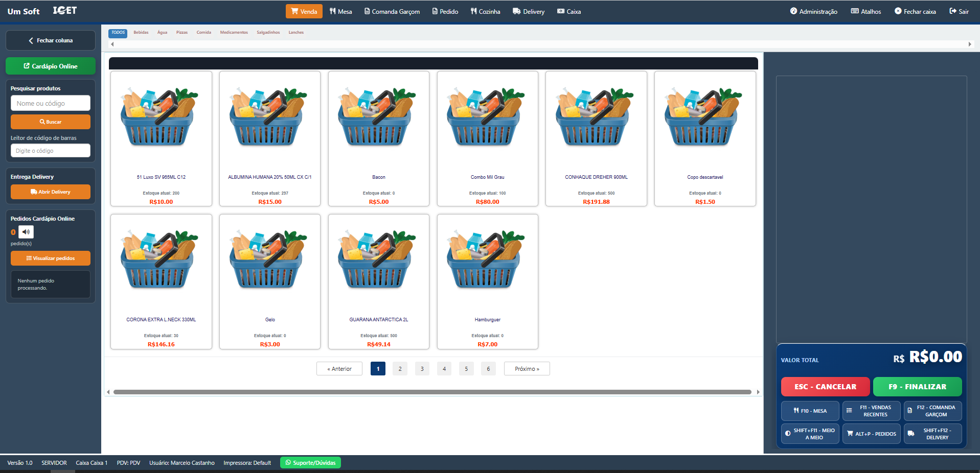Open the Caixa cash register view
Viewport: 980px width, 473px height.
pos(569,11)
